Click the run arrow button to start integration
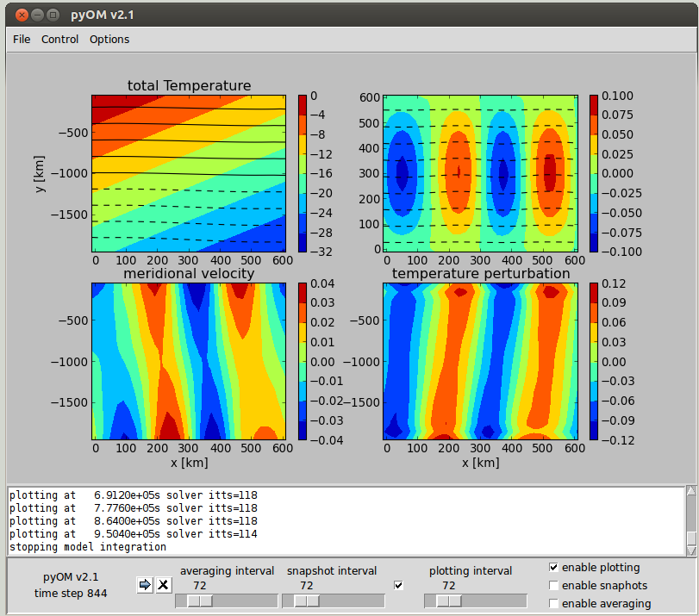The height and width of the screenshot is (616, 699). click(145, 585)
